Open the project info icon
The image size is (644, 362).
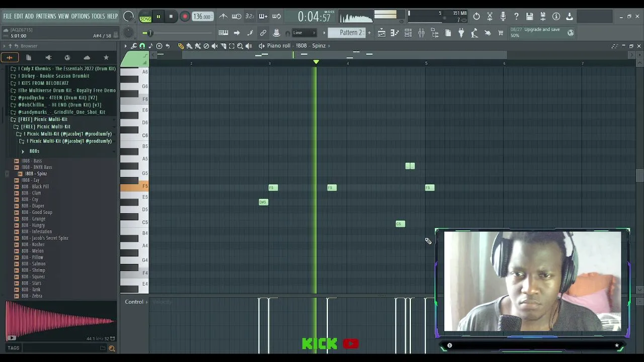point(556,17)
